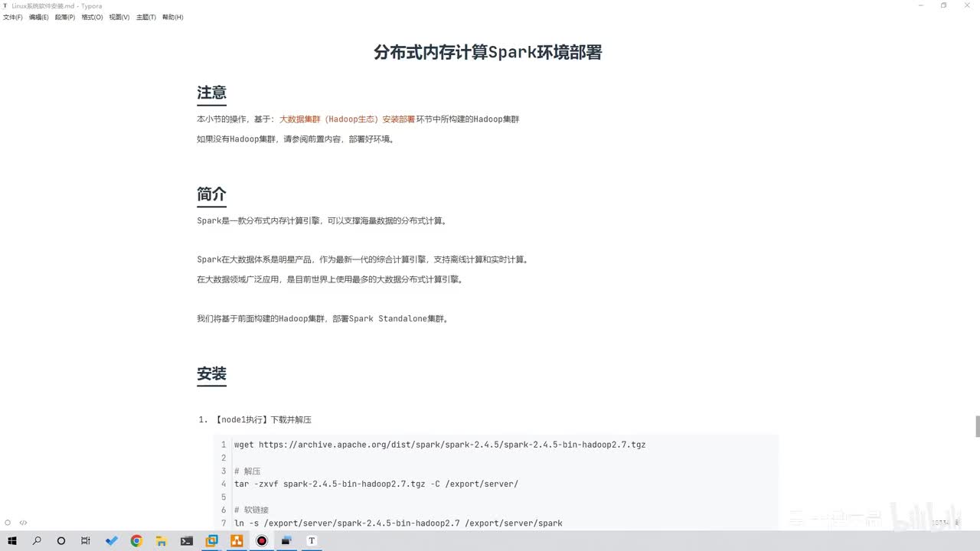Click the tar -zxvf command line
This screenshot has width=980, height=551.
(376, 484)
